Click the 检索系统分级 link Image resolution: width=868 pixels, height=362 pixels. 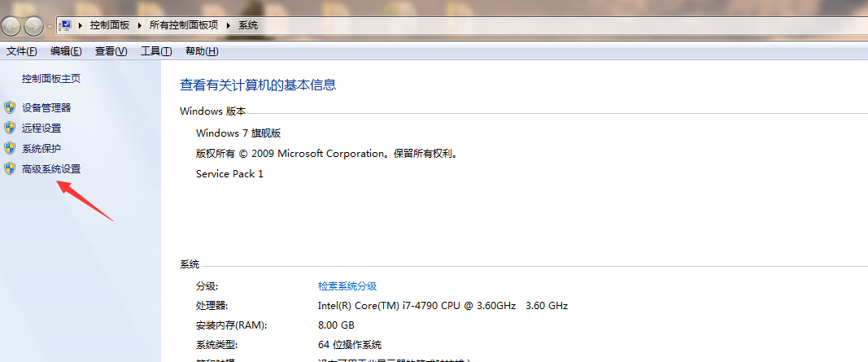click(x=347, y=286)
